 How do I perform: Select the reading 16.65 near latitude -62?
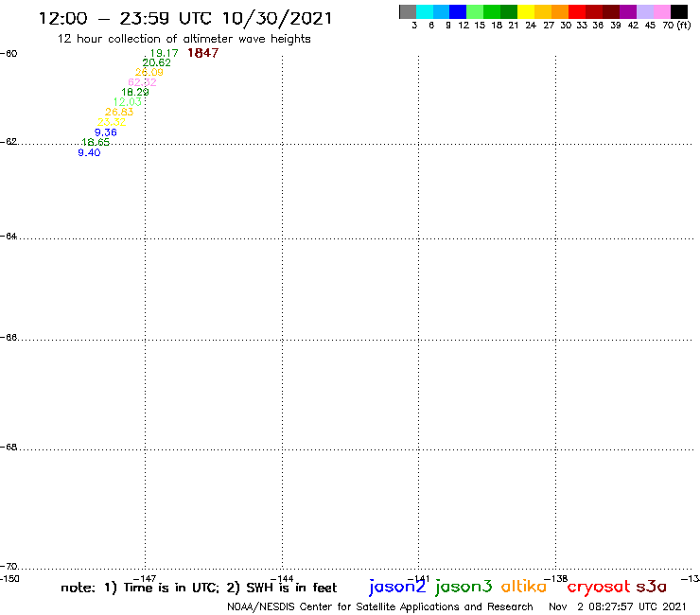96,143
